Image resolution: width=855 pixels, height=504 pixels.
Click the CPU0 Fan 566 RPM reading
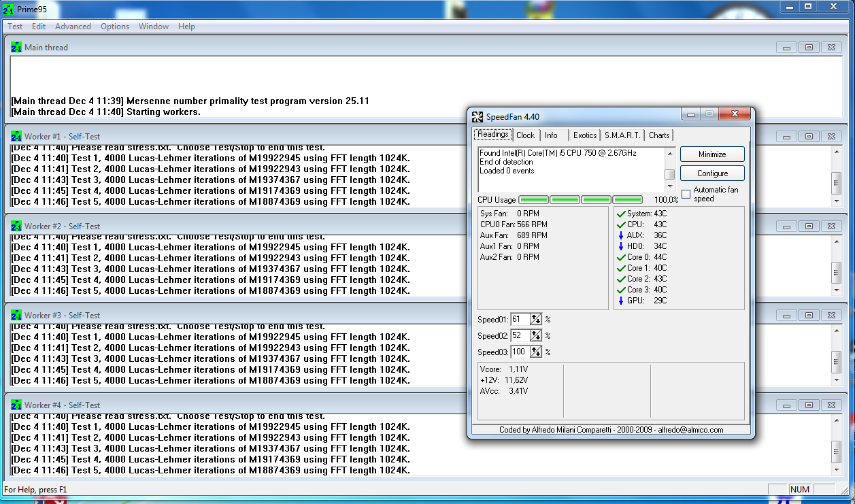(x=514, y=224)
